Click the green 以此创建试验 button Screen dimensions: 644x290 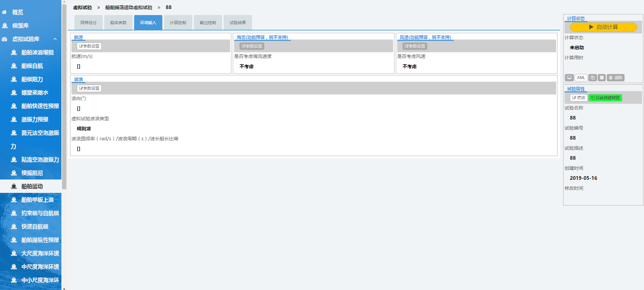(605, 98)
